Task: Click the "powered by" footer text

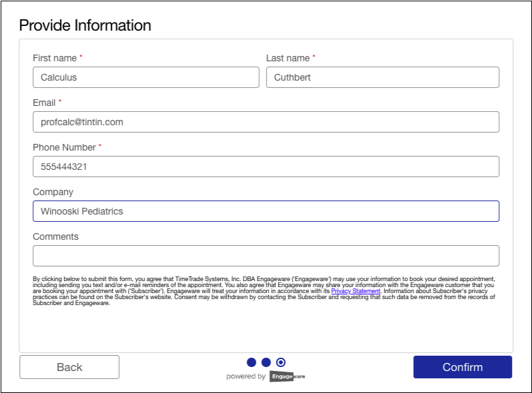Action: click(x=245, y=376)
